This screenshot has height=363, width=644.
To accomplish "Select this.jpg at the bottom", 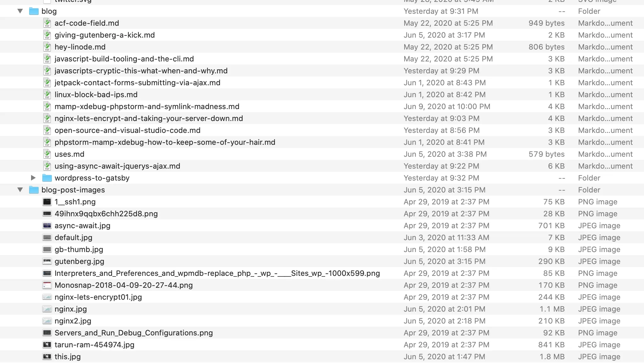I will [x=67, y=356].
